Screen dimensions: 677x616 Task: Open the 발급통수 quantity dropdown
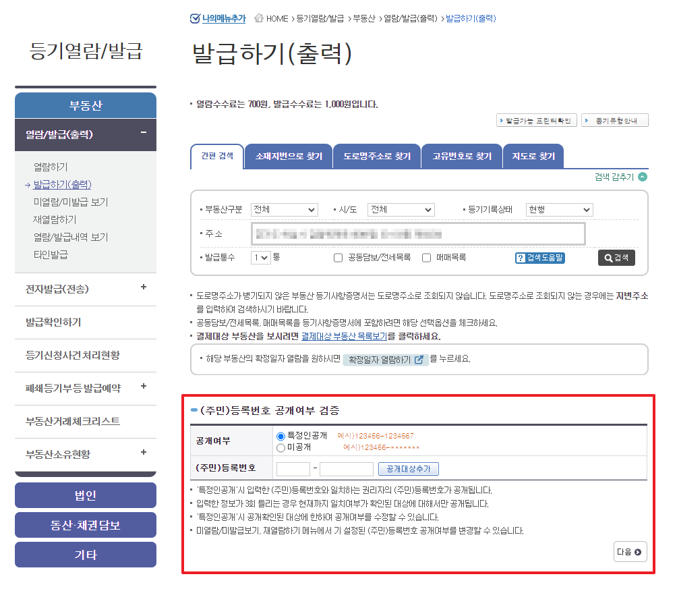pos(260,258)
